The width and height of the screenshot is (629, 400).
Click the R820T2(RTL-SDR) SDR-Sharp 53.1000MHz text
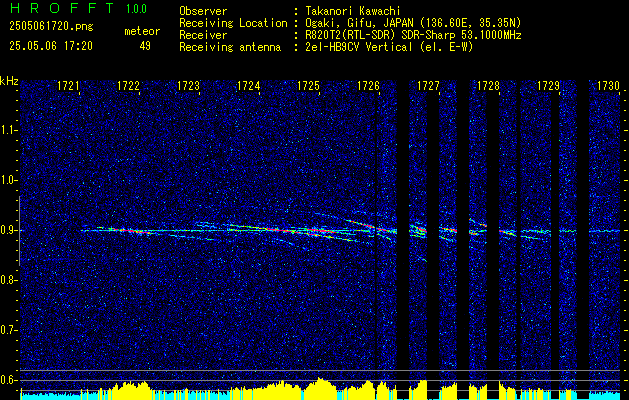(x=413, y=35)
